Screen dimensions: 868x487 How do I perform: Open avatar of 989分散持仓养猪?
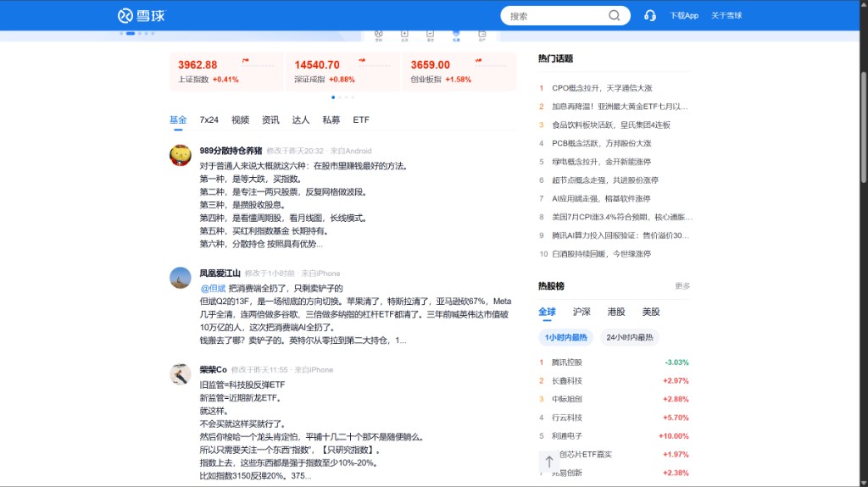180,155
